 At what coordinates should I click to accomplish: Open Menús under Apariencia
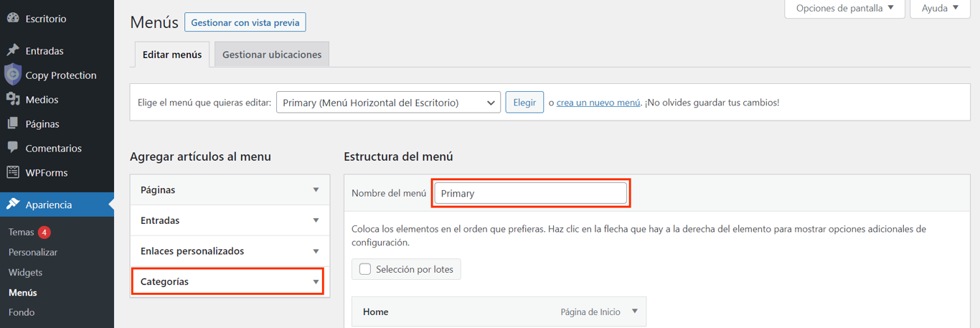pos(23,293)
